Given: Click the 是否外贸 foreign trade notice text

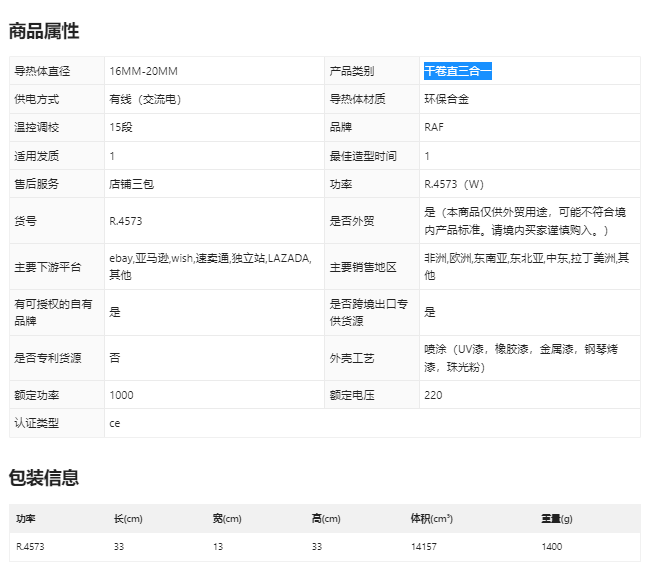Looking at the screenshot, I should pyautogui.click(x=526, y=220).
